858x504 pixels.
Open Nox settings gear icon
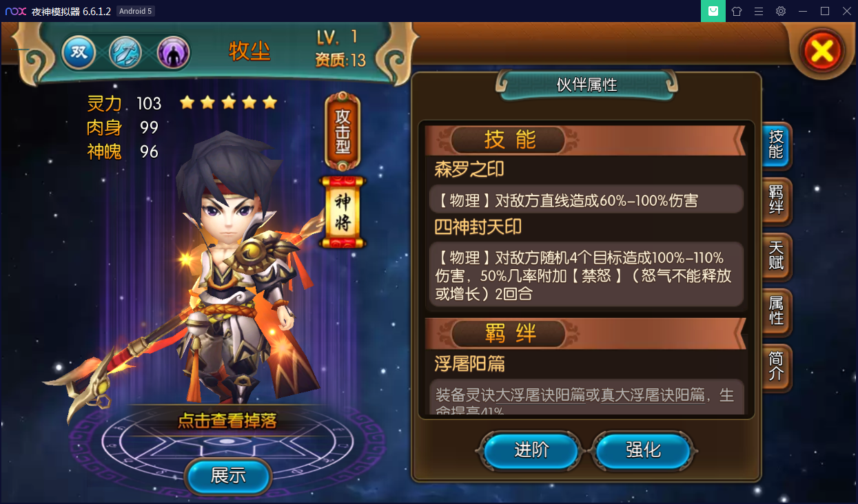(781, 11)
